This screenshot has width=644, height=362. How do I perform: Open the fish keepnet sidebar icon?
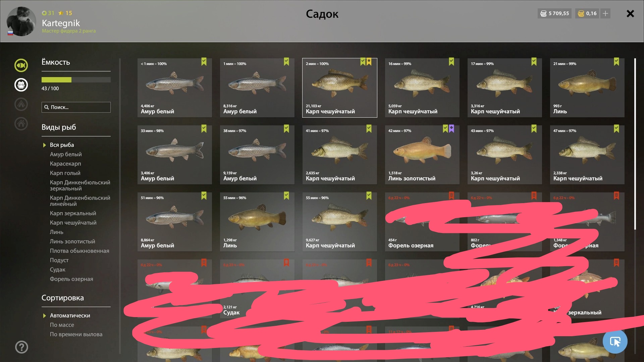[x=21, y=65]
